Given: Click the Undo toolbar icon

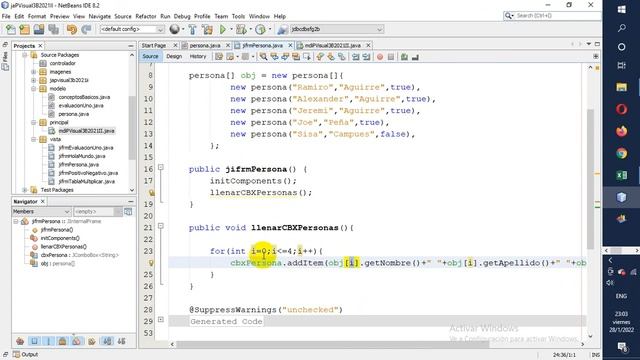Looking at the screenshot, I should click(72, 29).
